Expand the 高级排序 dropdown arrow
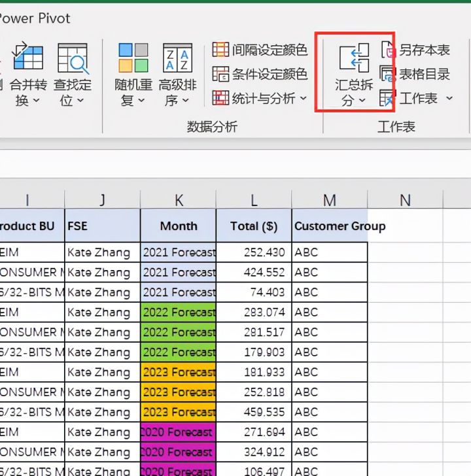This screenshot has height=476, width=471. click(x=186, y=100)
